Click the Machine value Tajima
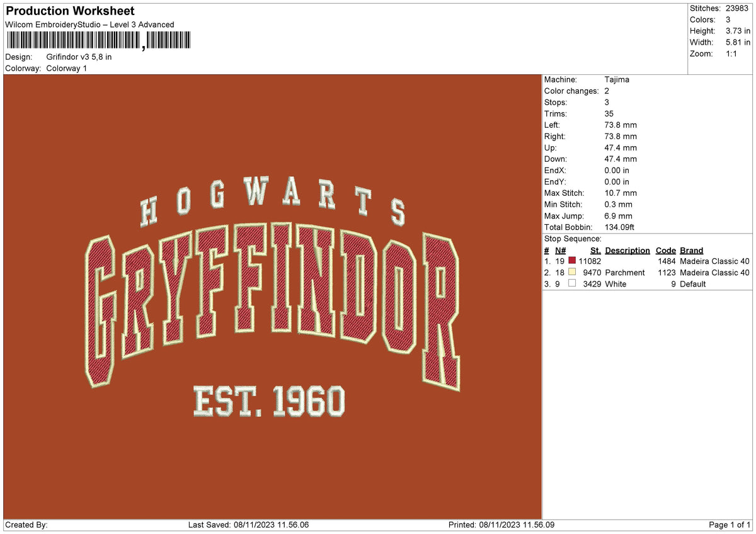Image resolution: width=756 pixels, height=534 pixels. tap(617, 79)
